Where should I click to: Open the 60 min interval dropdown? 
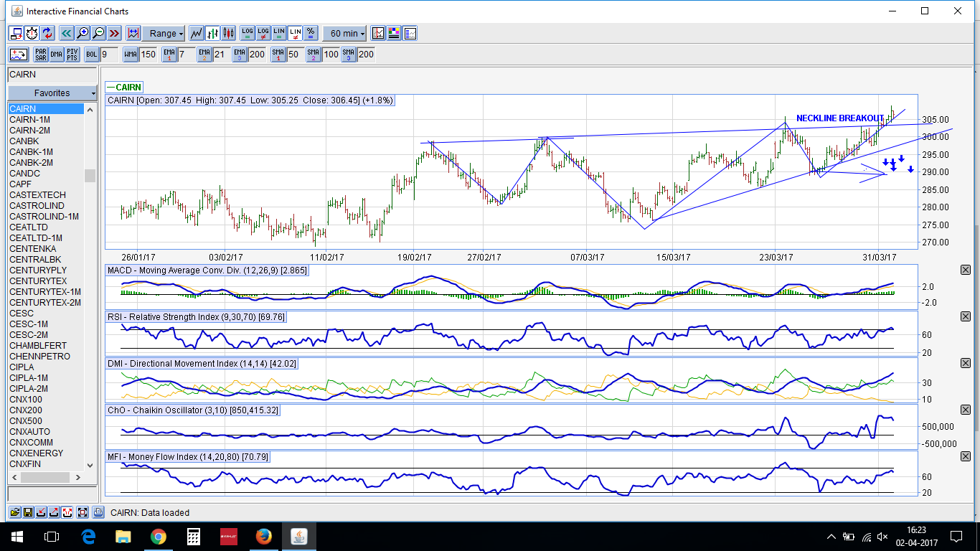pyautogui.click(x=345, y=33)
